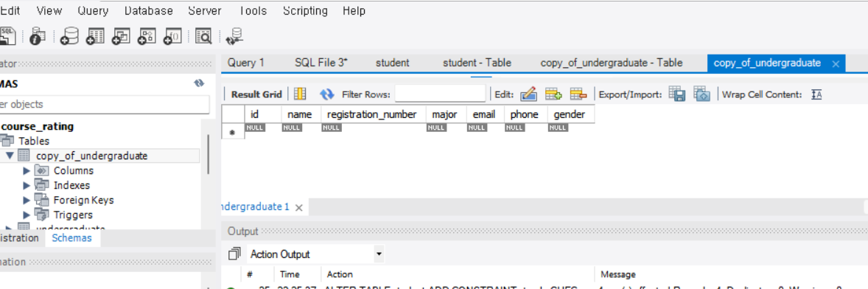Open the Scripting menu
This screenshot has width=868, height=289.
point(305,10)
